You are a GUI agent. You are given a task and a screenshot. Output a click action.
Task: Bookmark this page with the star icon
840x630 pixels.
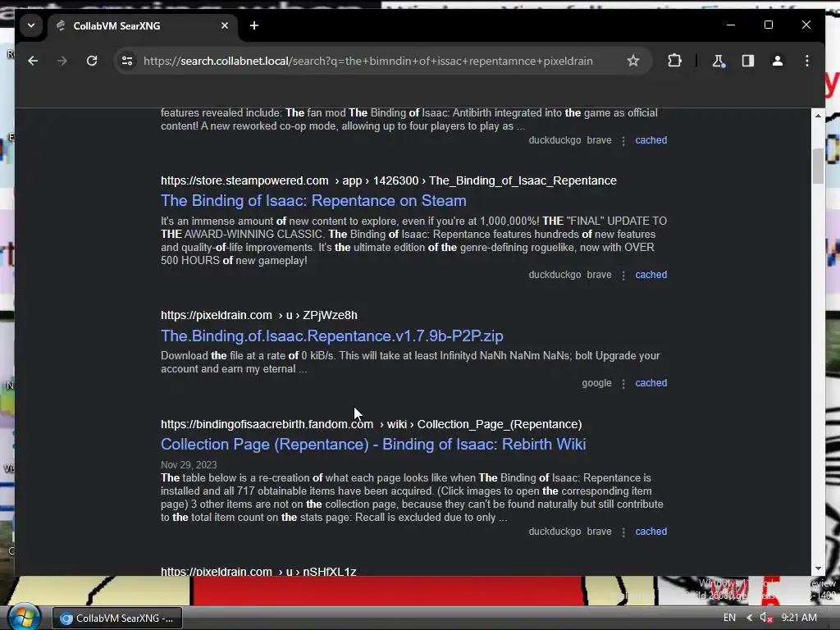(x=633, y=61)
